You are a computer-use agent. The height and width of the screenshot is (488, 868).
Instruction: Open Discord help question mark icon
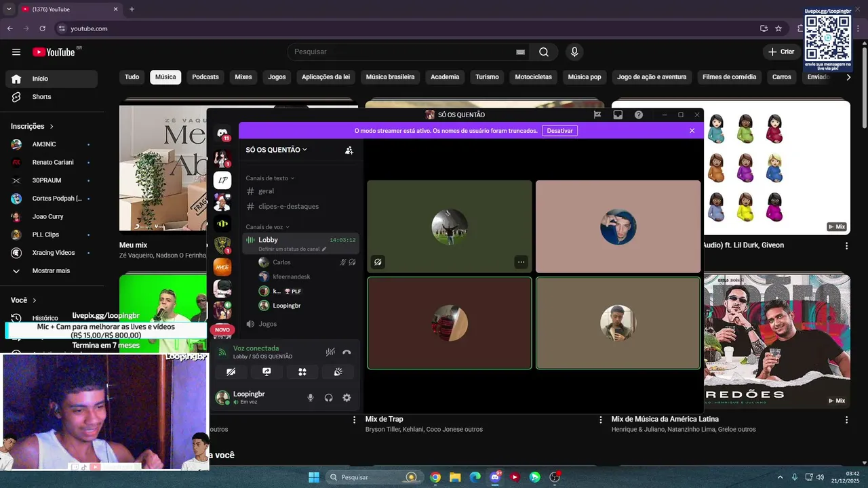(639, 115)
